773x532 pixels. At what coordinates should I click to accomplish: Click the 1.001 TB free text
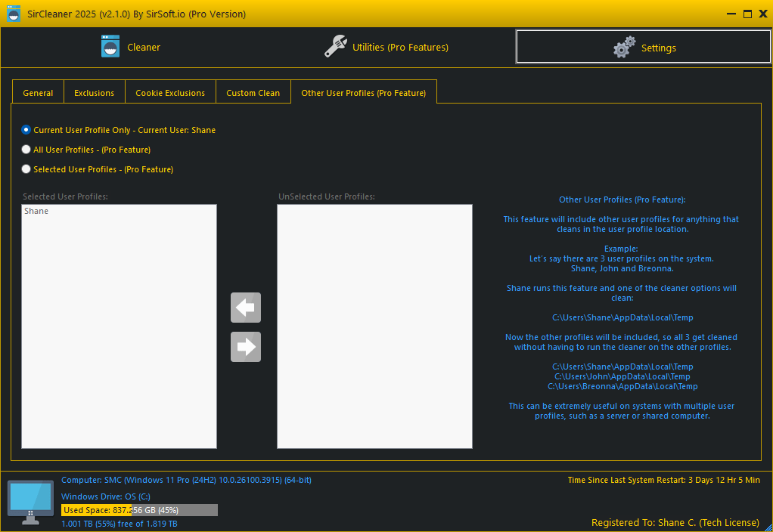[120, 524]
